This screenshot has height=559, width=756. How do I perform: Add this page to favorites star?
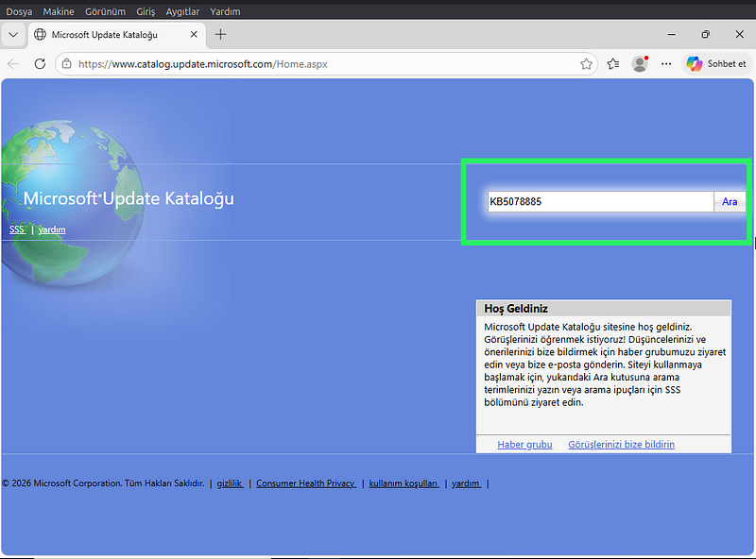point(586,64)
